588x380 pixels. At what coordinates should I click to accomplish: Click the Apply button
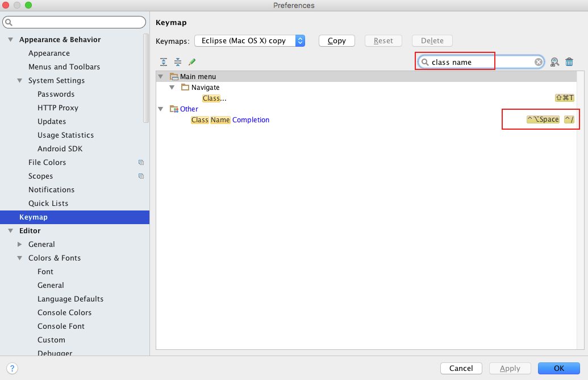coord(510,369)
